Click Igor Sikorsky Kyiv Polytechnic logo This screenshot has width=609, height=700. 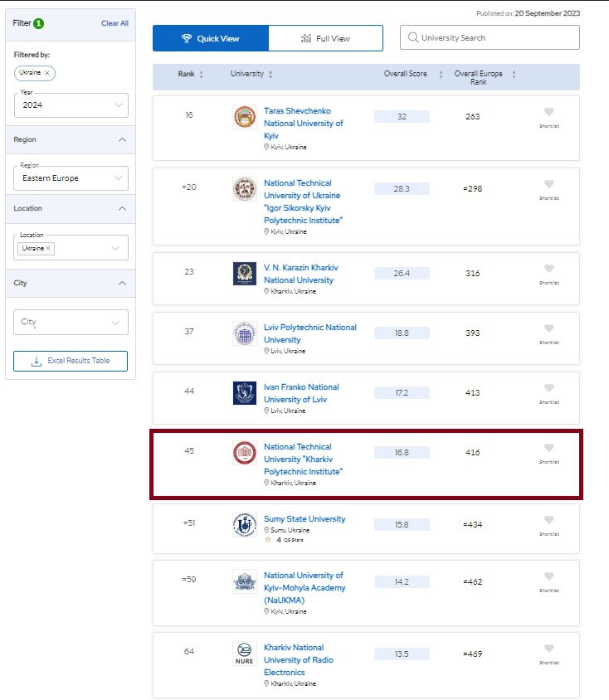pyautogui.click(x=245, y=189)
